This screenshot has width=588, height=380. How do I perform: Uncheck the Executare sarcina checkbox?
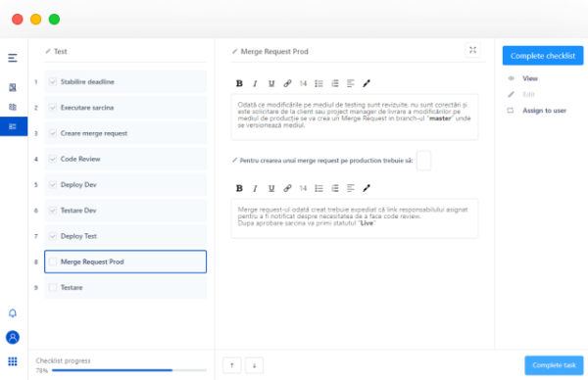pyautogui.click(x=53, y=108)
